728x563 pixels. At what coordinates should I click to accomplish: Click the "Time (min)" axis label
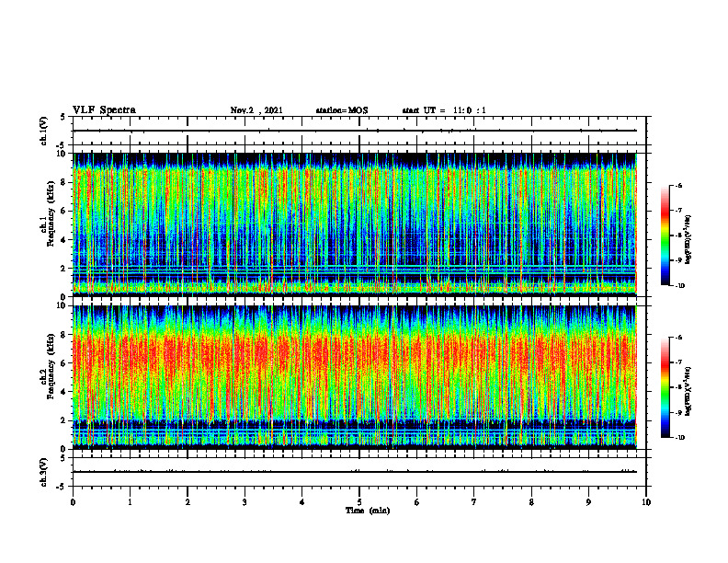(x=368, y=511)
